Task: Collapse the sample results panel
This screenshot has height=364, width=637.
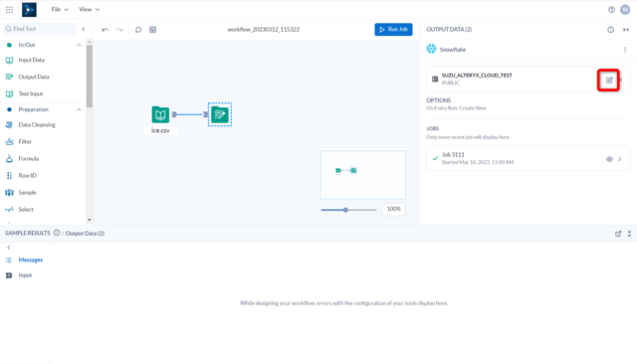Action: click(x=629, y=234)
